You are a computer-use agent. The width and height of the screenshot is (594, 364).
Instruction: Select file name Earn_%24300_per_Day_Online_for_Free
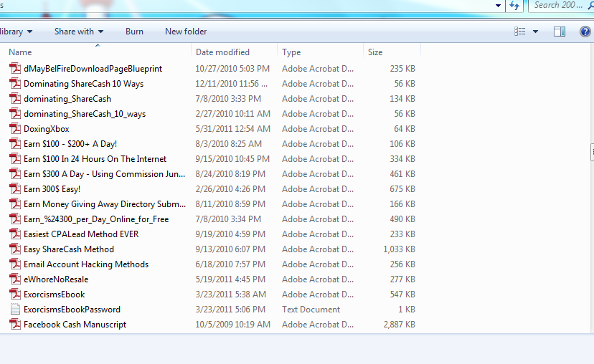coord(96,219)
